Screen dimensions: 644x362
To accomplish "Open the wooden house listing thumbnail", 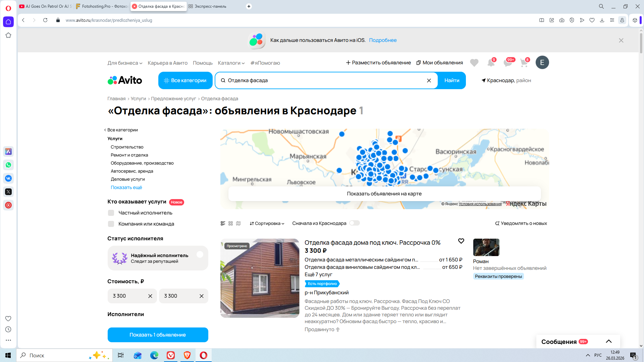I will (x=260, y=278).
